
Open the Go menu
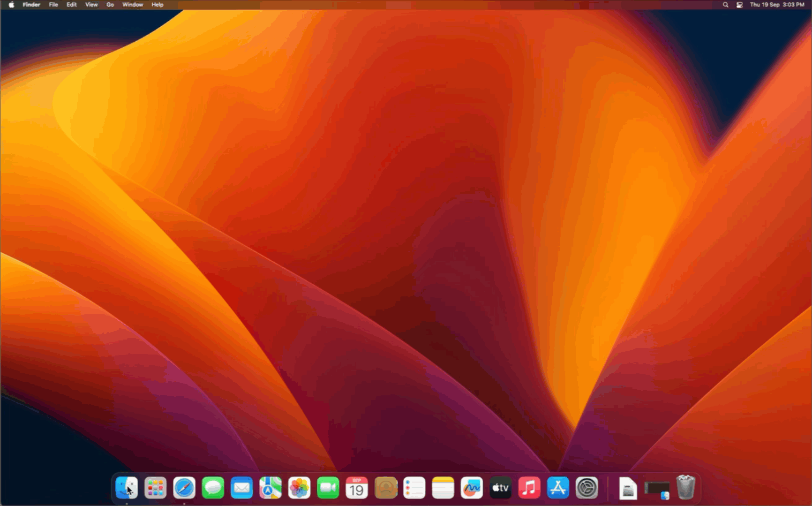110,5
